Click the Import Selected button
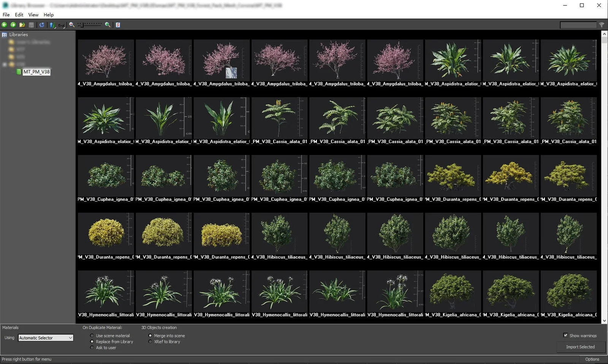 click(581, 347)
